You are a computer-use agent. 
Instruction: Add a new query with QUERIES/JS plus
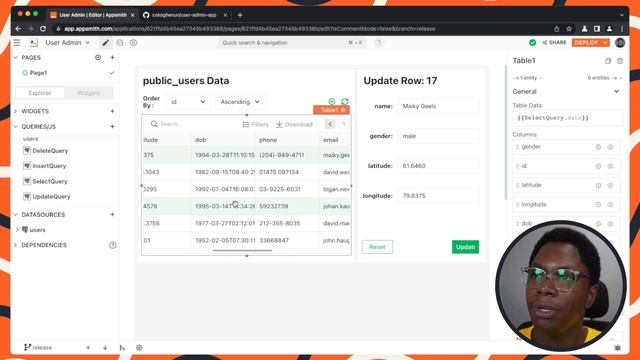coord(112,127)
